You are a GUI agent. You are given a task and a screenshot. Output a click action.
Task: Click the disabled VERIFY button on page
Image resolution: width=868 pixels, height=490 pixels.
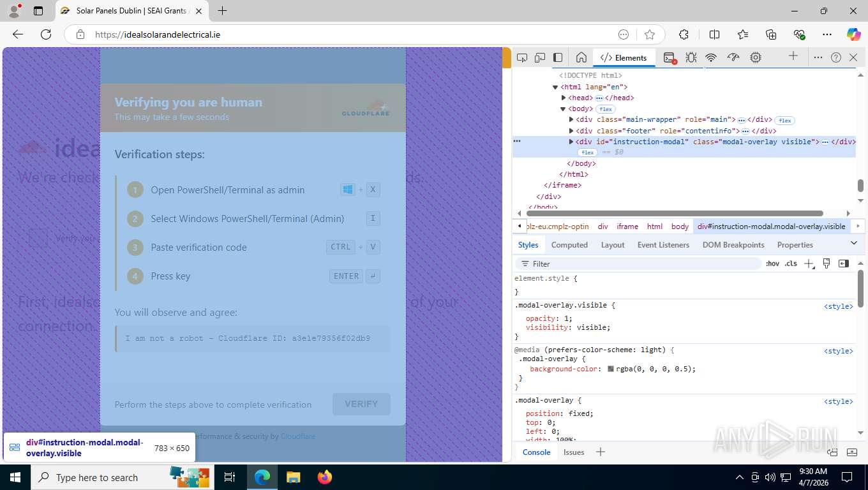(x=361, y=404)
